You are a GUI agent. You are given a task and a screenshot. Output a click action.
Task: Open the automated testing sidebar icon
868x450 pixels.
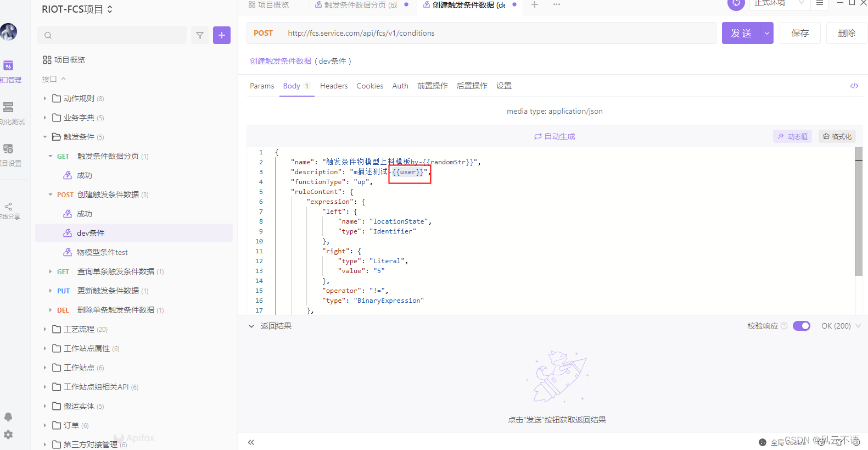pyautogui.click(x=8, y=107)
